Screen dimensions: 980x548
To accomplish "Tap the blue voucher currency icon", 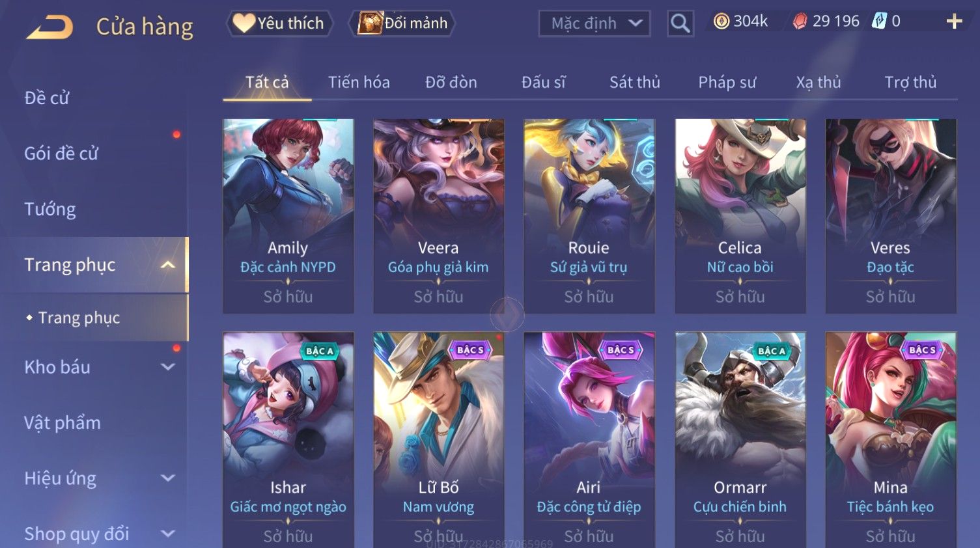I will coord(879,21).
